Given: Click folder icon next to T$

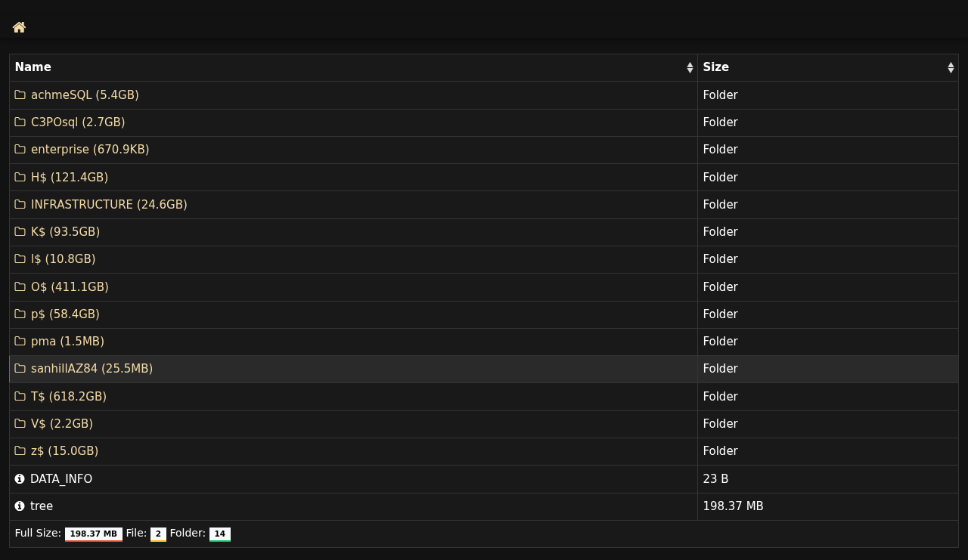Looking at the screenshot, I should 20,397.
